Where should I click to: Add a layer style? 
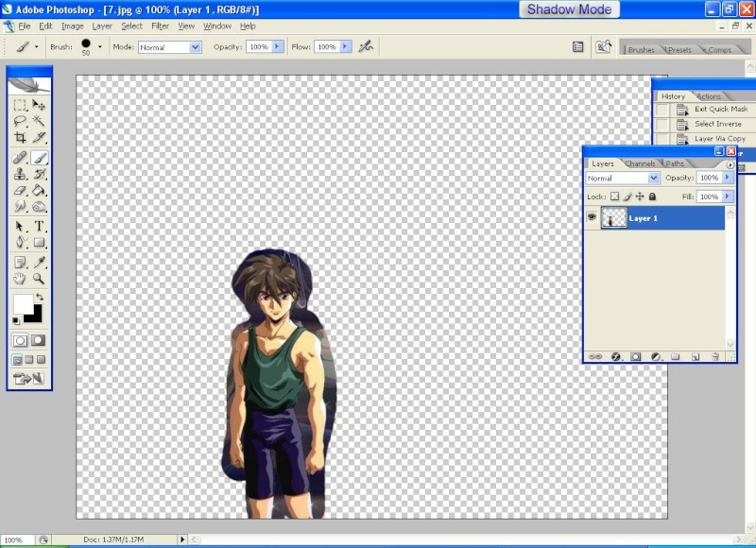616,356
